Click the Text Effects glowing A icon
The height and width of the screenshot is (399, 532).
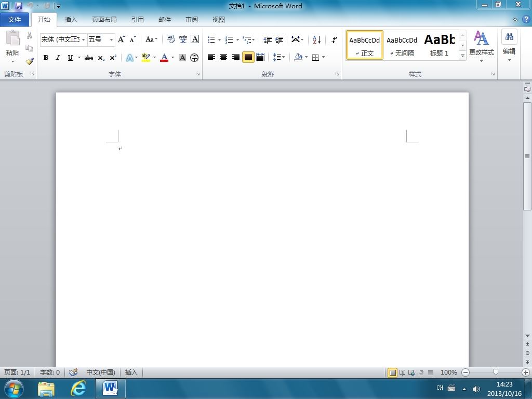pyautogui.click(x=129, y=58)
